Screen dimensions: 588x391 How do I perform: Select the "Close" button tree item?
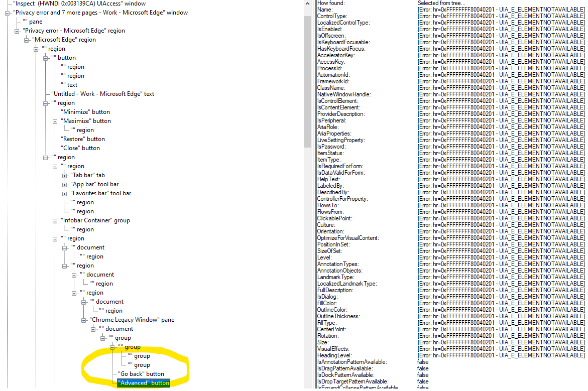[80, 148]
